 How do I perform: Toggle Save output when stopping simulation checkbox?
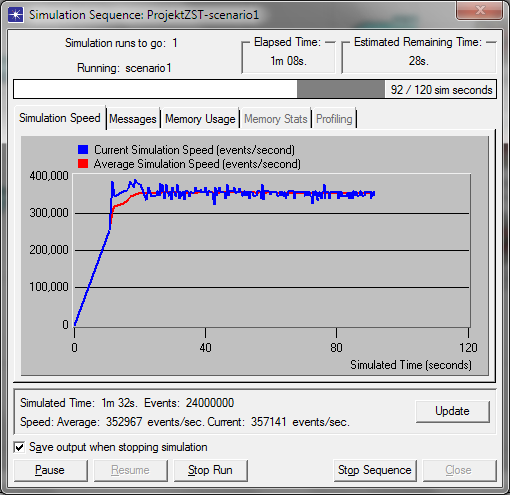(x=19, y=447)
